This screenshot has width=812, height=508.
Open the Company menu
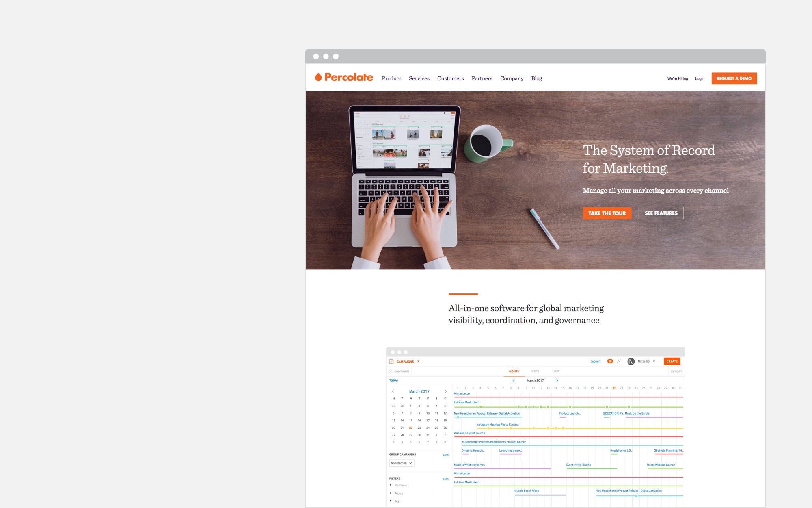512,78
